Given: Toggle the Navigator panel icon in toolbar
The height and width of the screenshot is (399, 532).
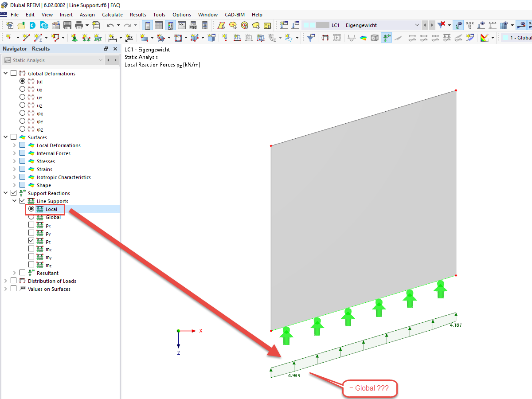Looking at the screenshot, I should tap(147, 25).
